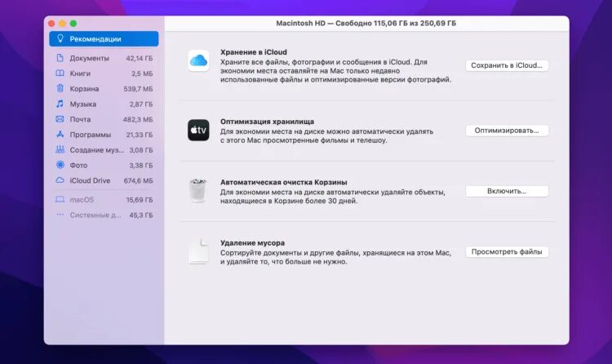This screenshot has height=364, width=612.
Task: Click the envelope icon next to Почта
Action: (60, 118)
